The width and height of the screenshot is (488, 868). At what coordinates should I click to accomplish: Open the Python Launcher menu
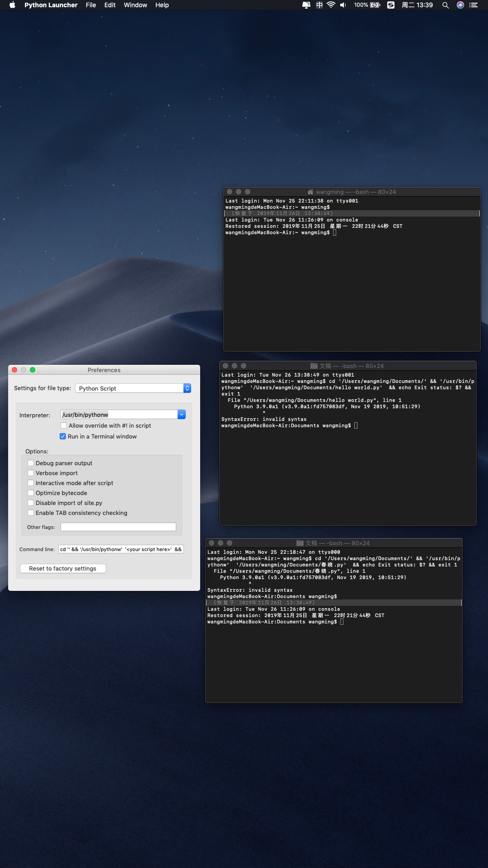(x=51, y=5)
